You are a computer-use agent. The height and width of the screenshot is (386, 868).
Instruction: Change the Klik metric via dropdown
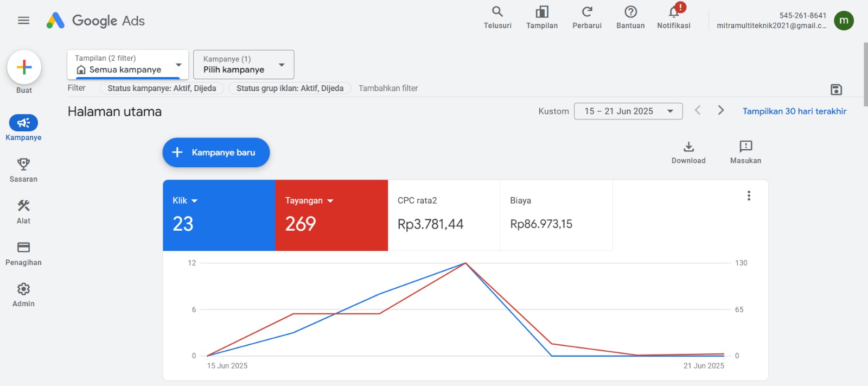(x=194, y=201)
